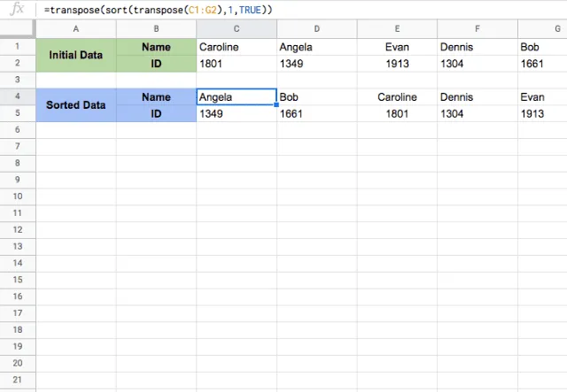This screenshot has width=567, height=392.
Task: Click the green Name header cell
Action: (x=156, y=47)
